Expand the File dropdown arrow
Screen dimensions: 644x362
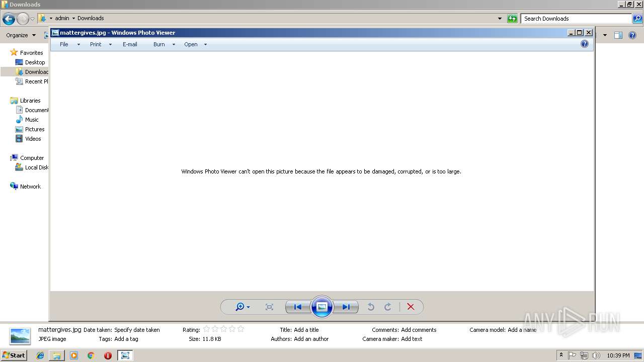[78, 45]
